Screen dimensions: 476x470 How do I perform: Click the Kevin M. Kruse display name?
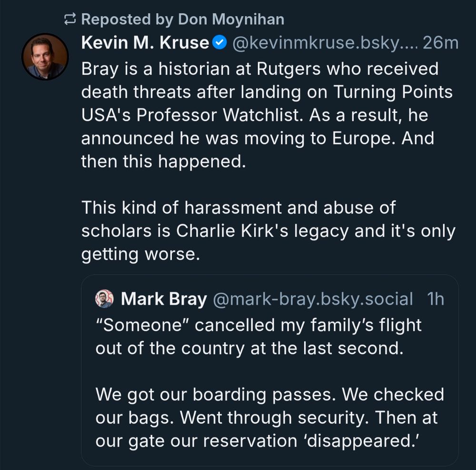[145, 43]
